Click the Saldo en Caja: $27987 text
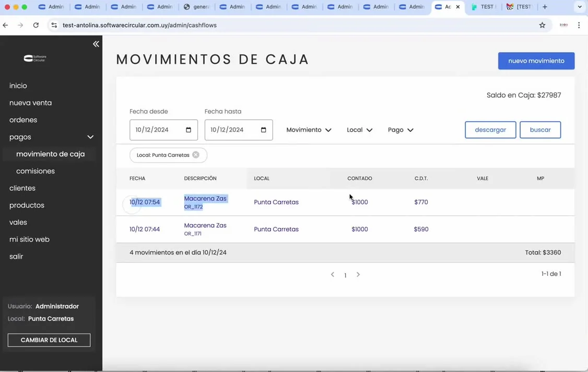Viewport: 588px width, 372px height. click(x=524, y=95)
